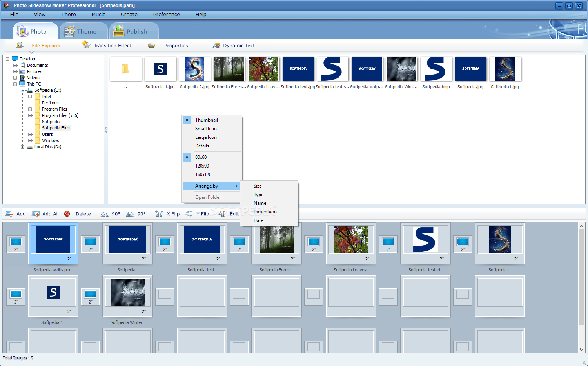
Task: Click the storyboard scrollbar up arrow
Action: (x=581, y=226)
